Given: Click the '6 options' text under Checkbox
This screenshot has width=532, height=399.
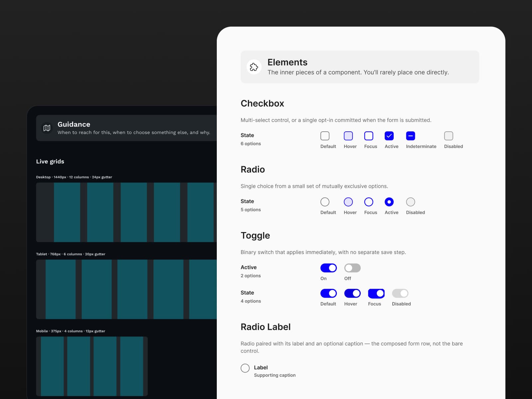Looking at the screenshot, I should [x=251, y=144].
